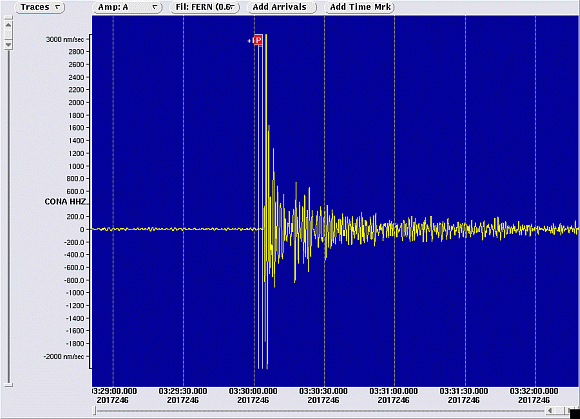Click the horizontal slider handle at left end
The height and width of the screenshot is (419, 580).
pyautogui.click(x=94, y=410)
